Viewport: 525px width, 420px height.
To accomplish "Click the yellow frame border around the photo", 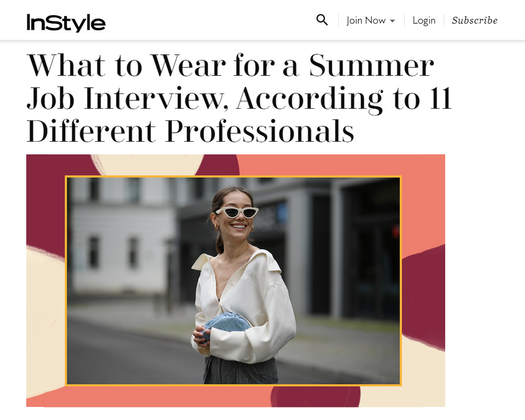I will pos(234,176).
